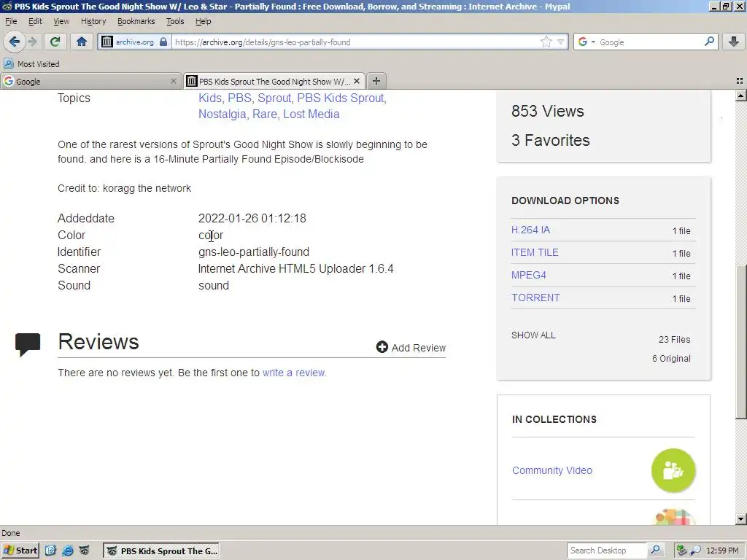
Task: Click the 853 Views count text
Action: pos(548,111)
